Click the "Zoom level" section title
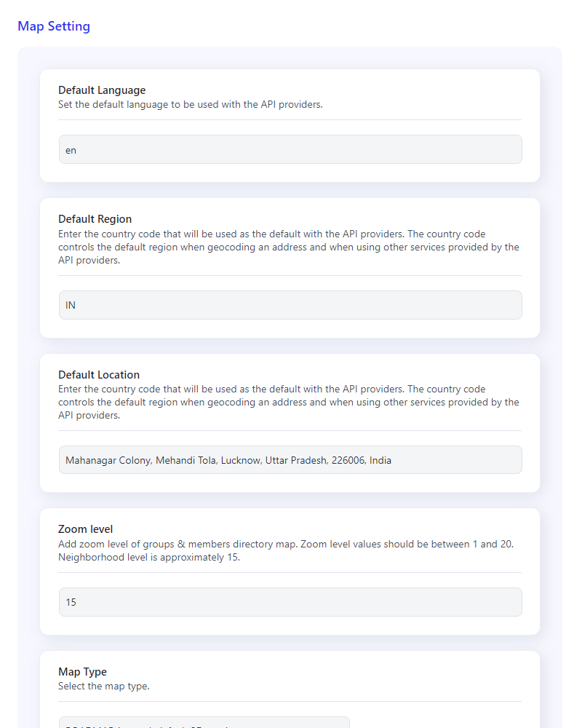Image resolution: width=582 pixels, height=728 pixels. (x=85, y=529)
